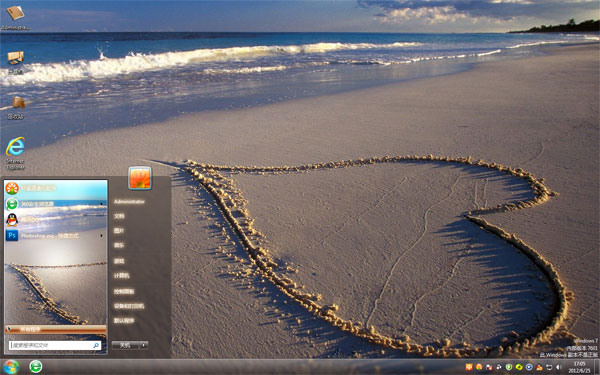Expand 360 browser jump list arrow
The image size is (600, 375).
pyautogui.click(x=101, y=204)
